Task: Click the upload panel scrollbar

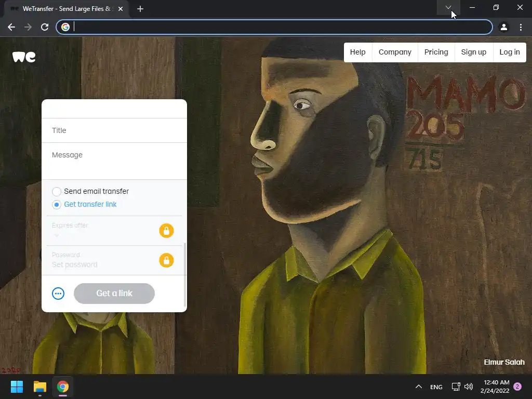Action: coord(185,274)
